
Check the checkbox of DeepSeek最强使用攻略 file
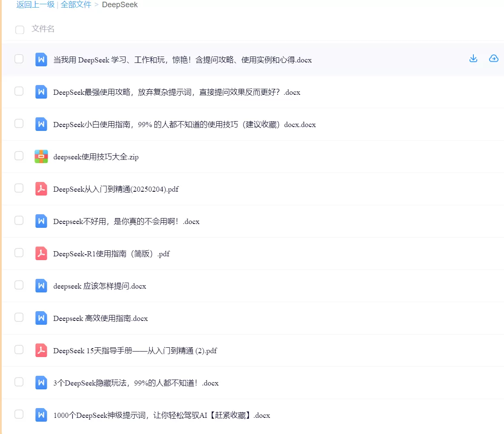click(x=19, y=92)
